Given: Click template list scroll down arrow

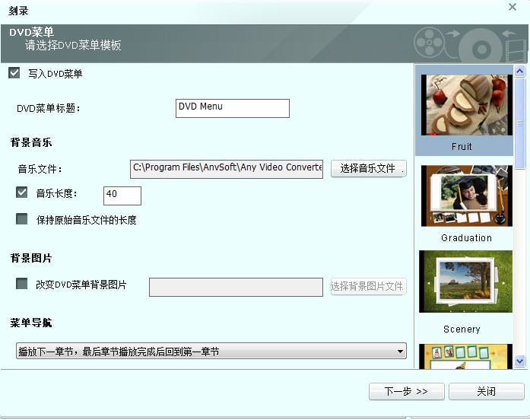Looking at the screenshot, I should tap(519, 361).
